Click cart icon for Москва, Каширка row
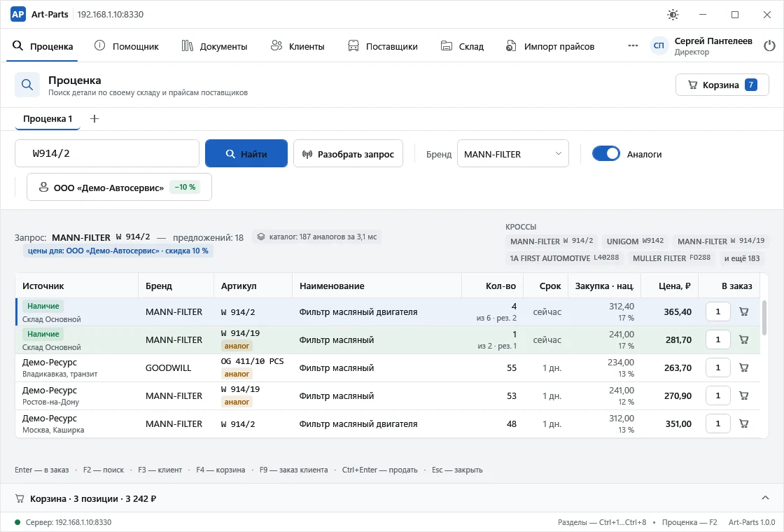 (744, 423)
